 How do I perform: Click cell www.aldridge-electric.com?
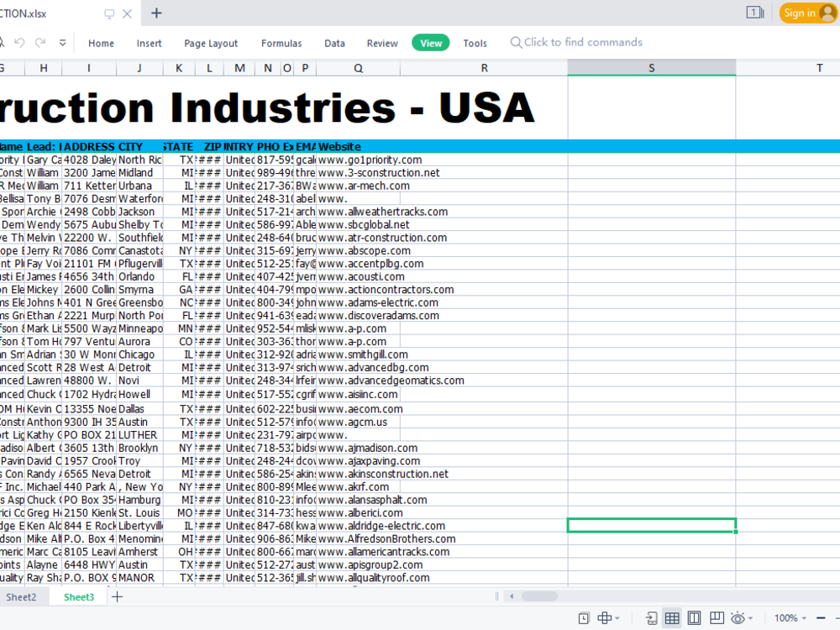(359, 526)
